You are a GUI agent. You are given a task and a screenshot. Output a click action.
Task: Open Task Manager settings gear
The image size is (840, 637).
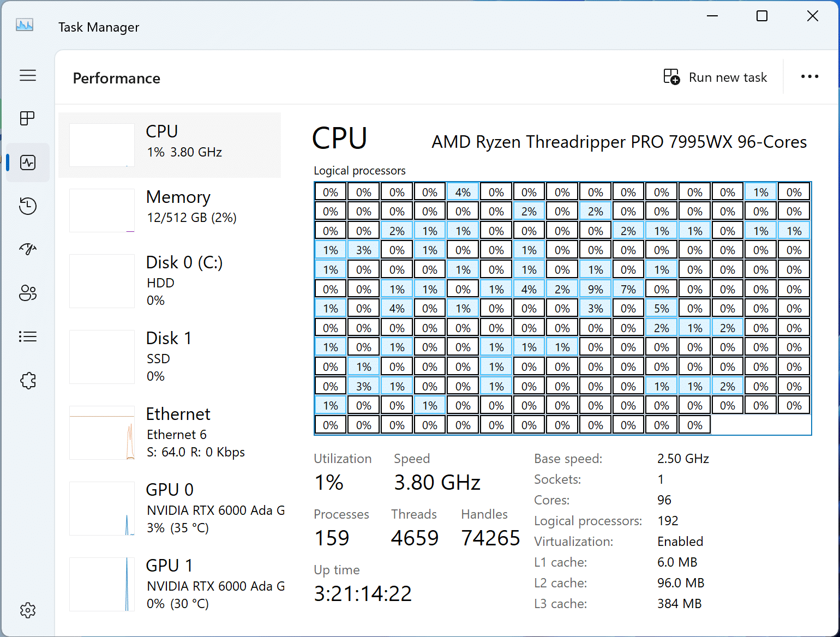click(28, 610)
